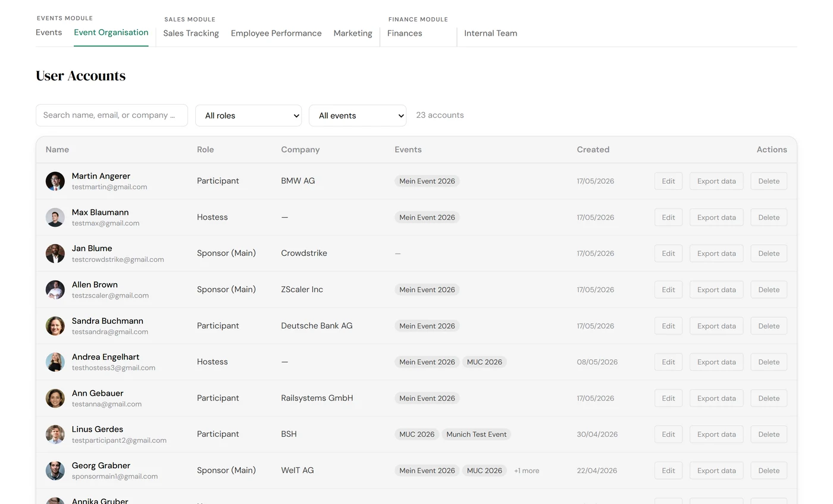The width and height of the screenshot is (833, 504).
Task: Click the company Deutsche Bank AG
Action: pyautogui.click(x=317, y=325)
